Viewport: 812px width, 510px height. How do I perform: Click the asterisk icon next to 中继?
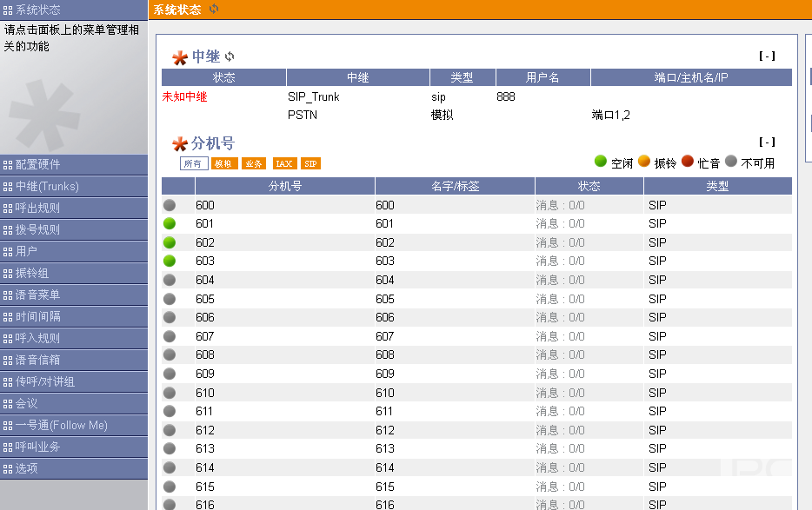(180, 57)
